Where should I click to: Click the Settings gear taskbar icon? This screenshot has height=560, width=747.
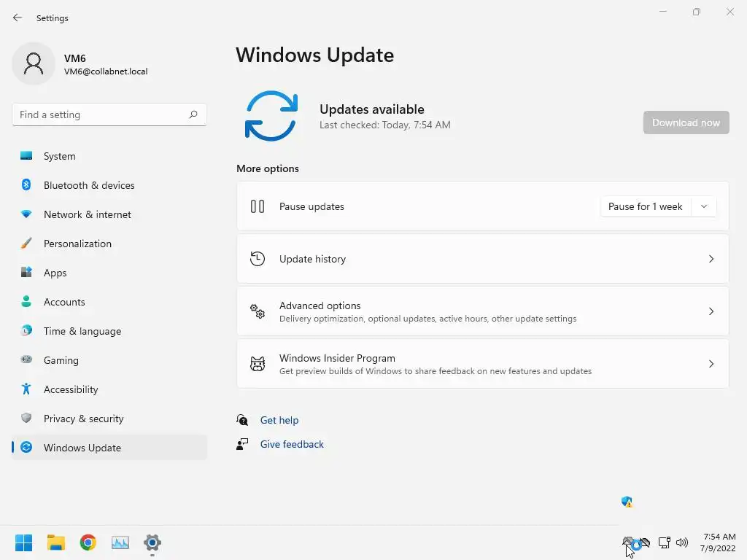152,542
